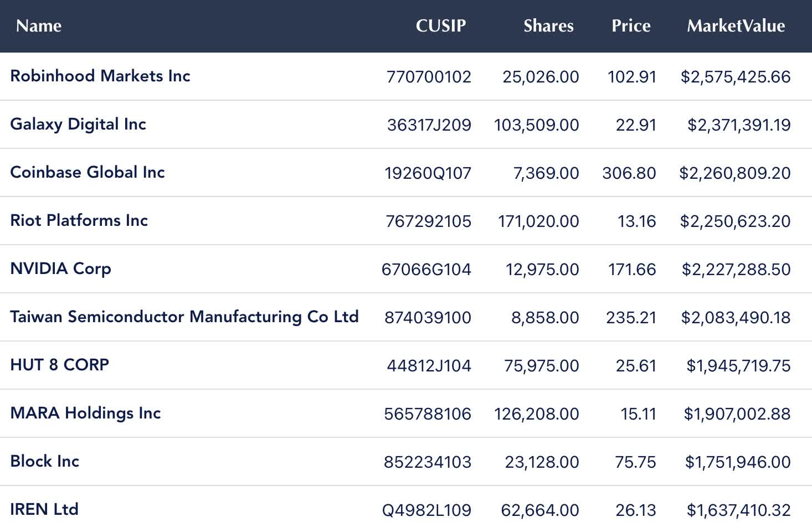Click CUSIP 770700102 cell
This screenshot has height=522, width=812.
(429, 77)
